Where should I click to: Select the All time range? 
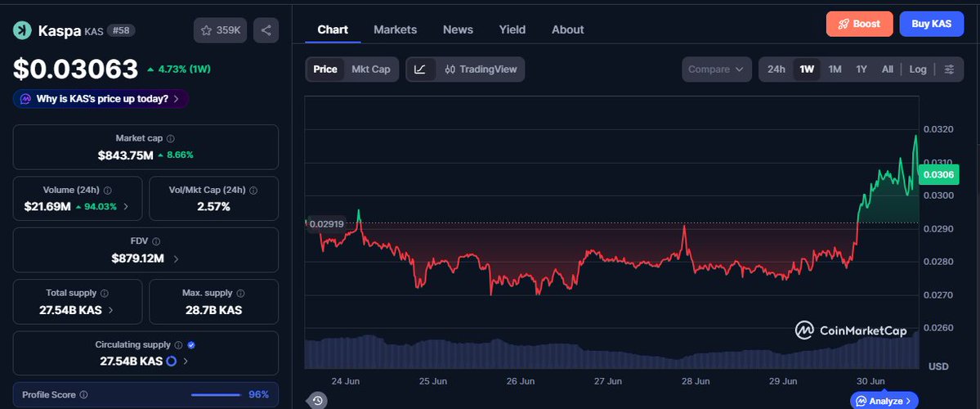888,70
